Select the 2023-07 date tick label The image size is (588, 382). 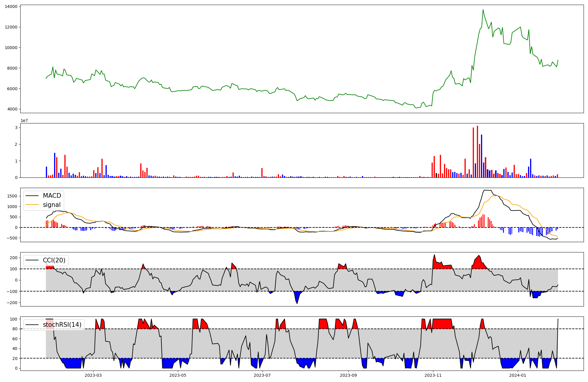click(262, 375)
